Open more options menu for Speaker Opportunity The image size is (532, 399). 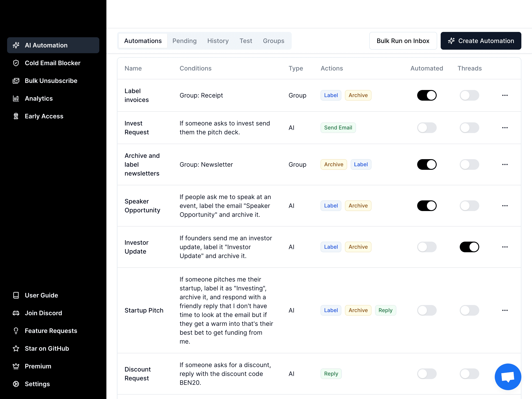click(505, 206)
